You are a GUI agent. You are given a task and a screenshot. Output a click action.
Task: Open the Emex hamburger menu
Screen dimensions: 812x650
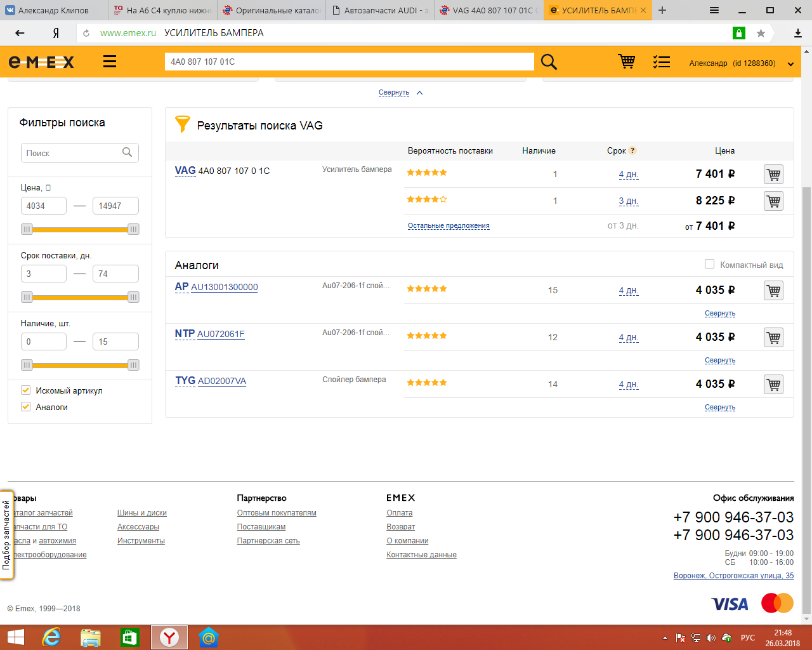pos(110,62)
